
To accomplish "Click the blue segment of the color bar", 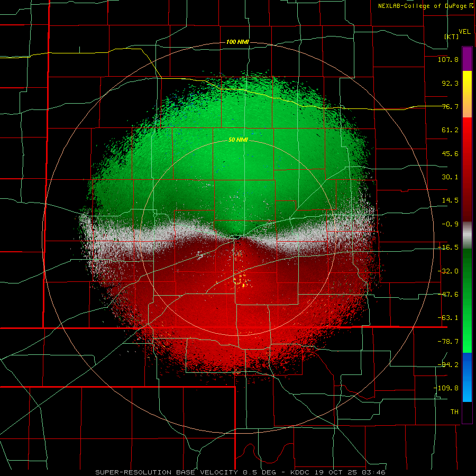I will [x=467, y=377].
